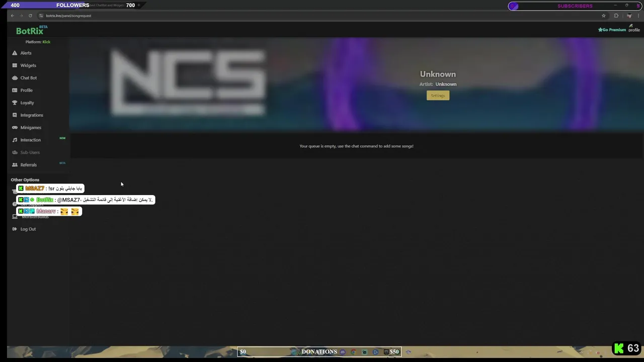
Task: Open Integrations in the sidebar
Action: click(31, 115)
